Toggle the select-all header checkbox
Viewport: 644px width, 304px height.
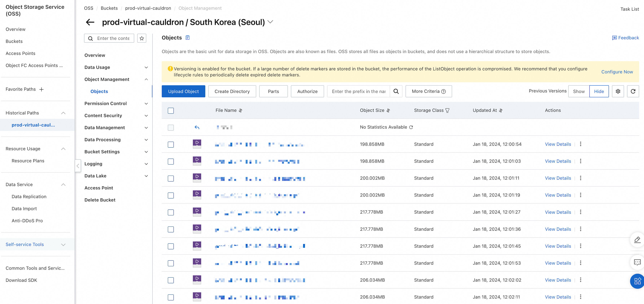[x=171, y=111]
